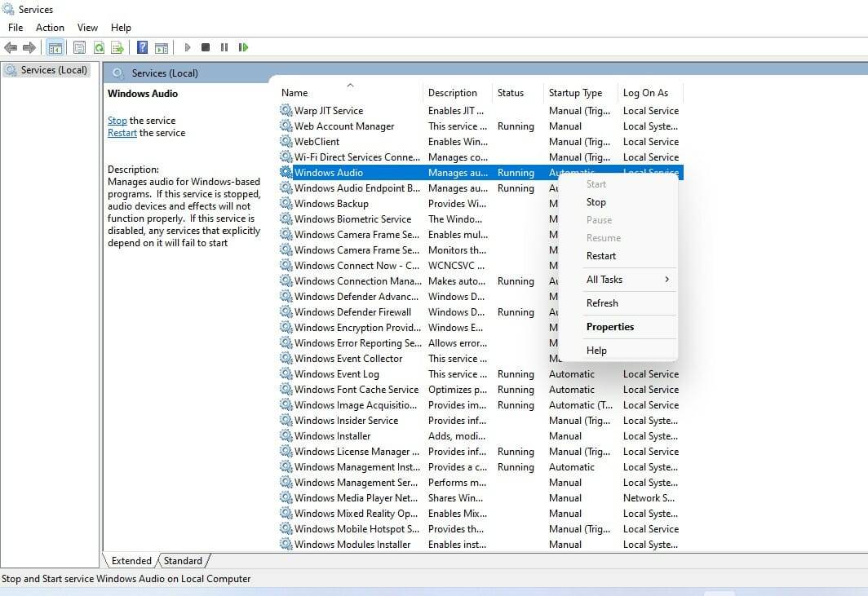Click the Restart the service link

click(x=122, y=133)
